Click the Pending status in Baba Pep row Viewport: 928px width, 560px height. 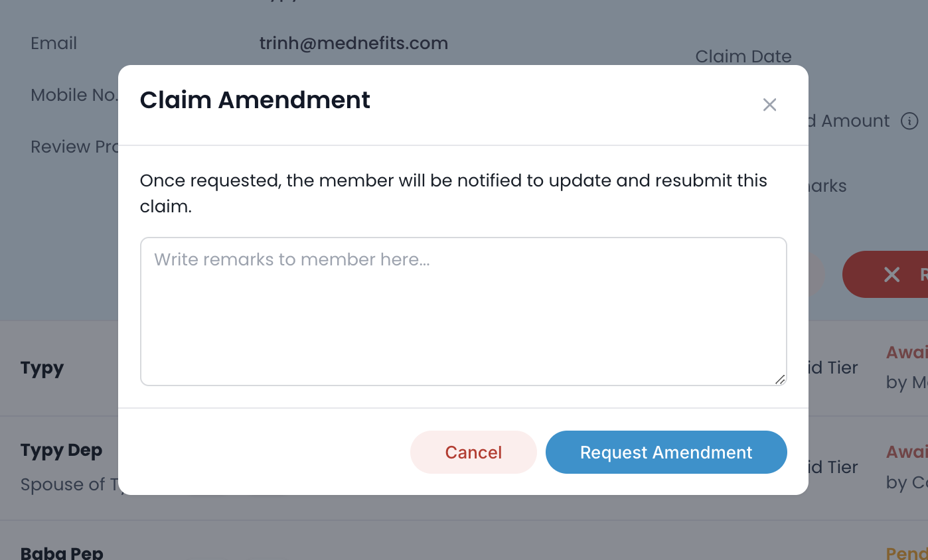pos(907,553)
